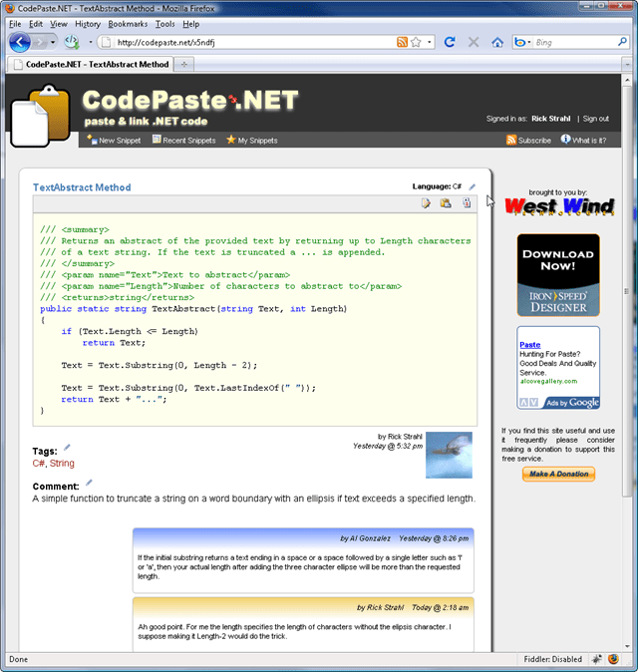This screenshot has height=672, width=638.
Task: Click the scrollbar down arrow
Action: (x=627, y=647)
